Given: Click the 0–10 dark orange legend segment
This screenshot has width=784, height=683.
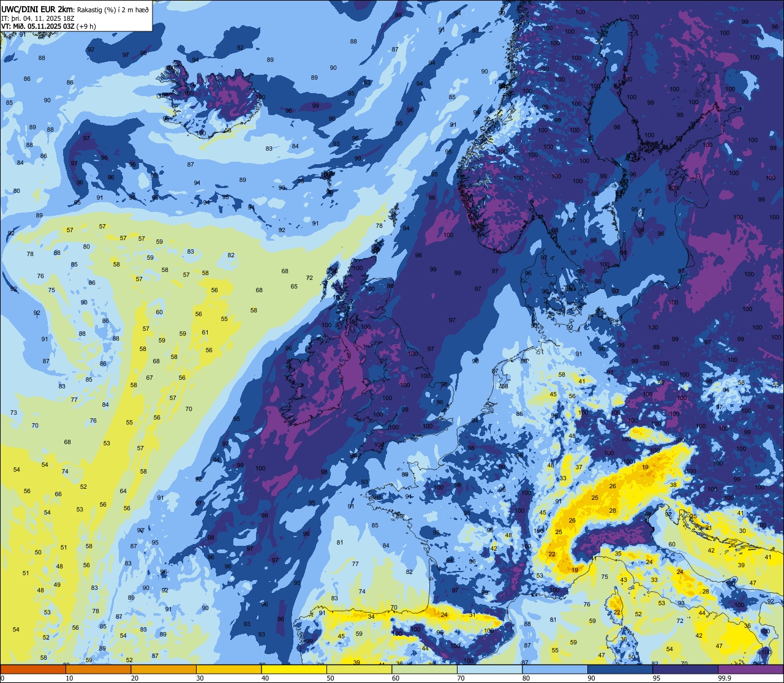Looking at the screenshot, I should coord(33,669).
